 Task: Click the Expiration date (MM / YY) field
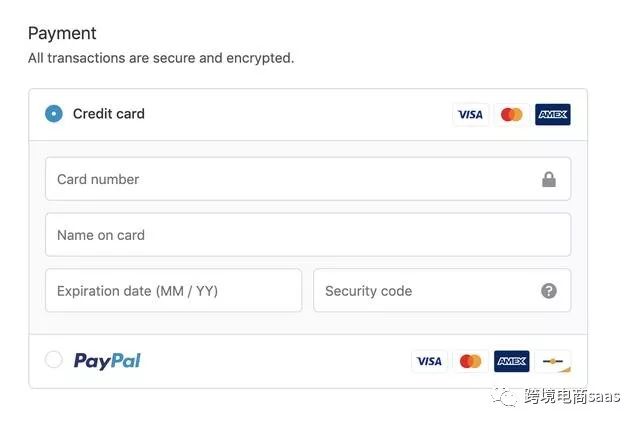click(173, 291)
